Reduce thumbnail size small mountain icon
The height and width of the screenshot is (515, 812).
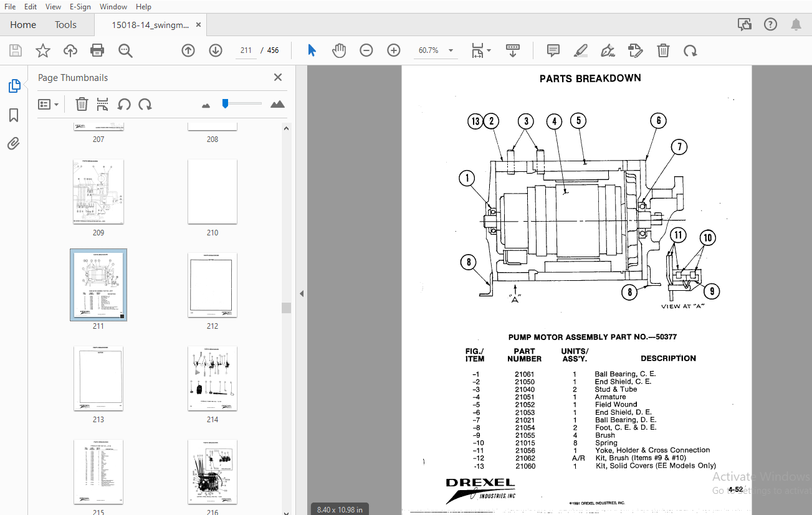(206, 105)
